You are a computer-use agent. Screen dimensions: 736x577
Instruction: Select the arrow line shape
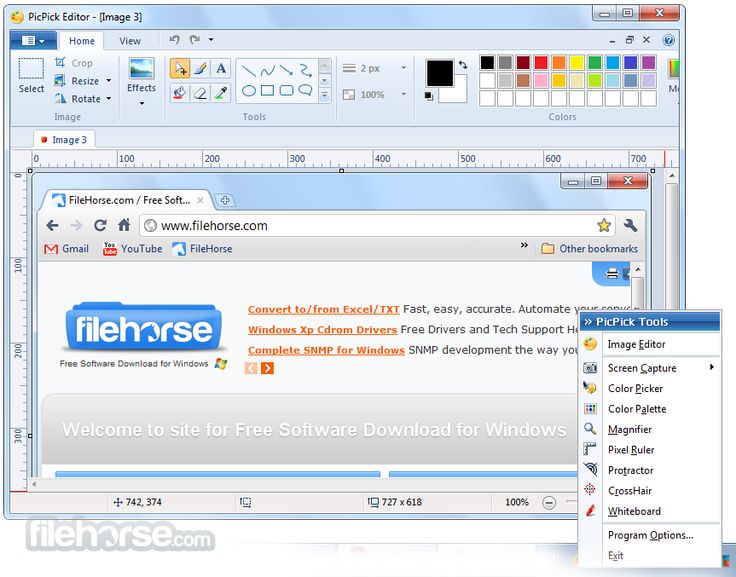point(286,71)
